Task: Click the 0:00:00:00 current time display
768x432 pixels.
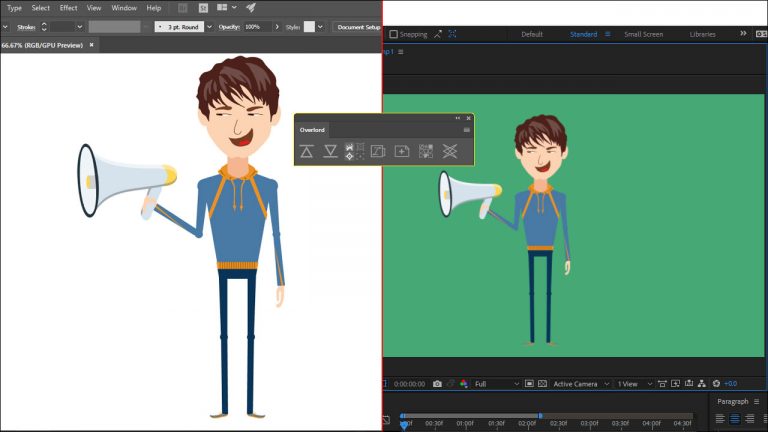Action: (x=409, y=384)
